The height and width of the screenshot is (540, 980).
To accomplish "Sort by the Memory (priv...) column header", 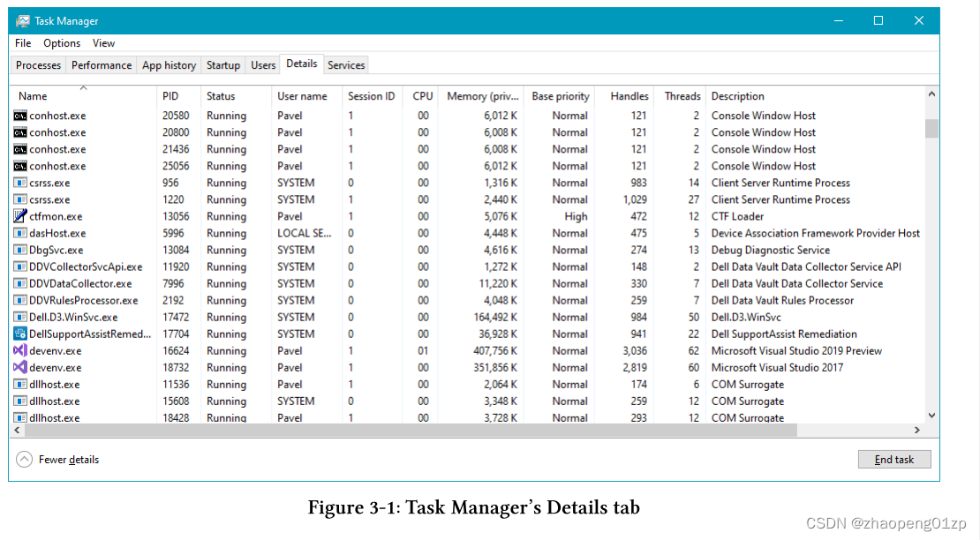I will pyautogui.click(x=482, y=96).
